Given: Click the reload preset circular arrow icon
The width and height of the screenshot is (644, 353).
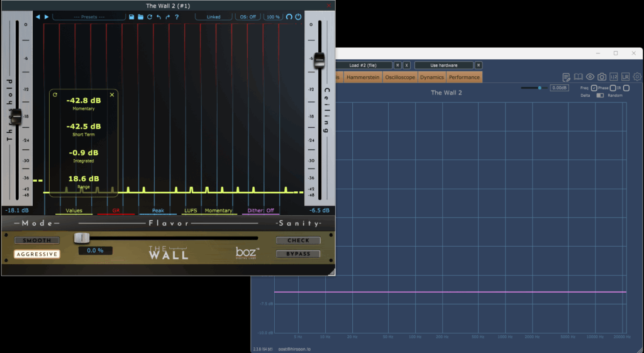Looking at the screenshot, I should tap(150, 17).
